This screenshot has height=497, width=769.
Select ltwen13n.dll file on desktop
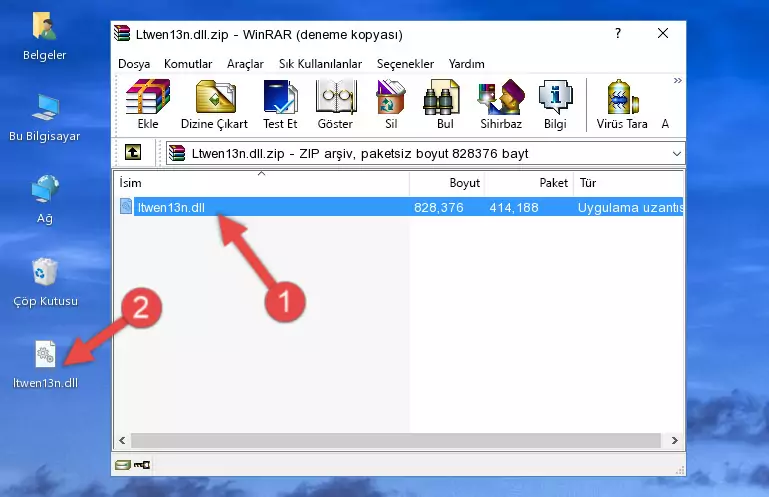coord(45,365)
